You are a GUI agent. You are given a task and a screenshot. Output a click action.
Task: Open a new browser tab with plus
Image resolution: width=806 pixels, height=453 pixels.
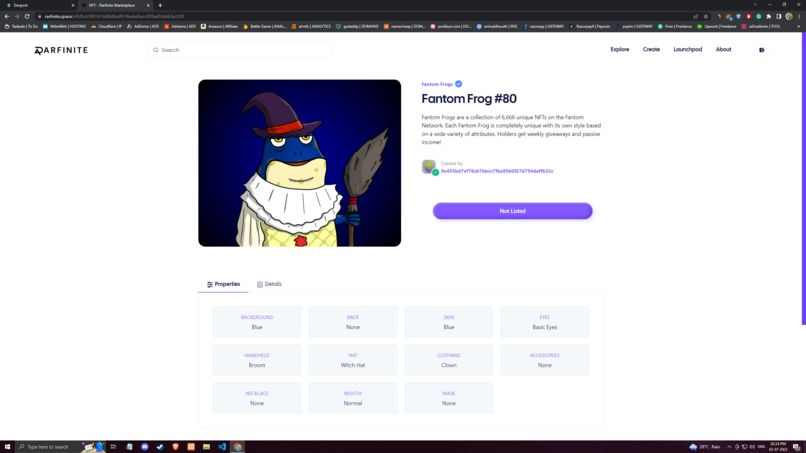160,5
